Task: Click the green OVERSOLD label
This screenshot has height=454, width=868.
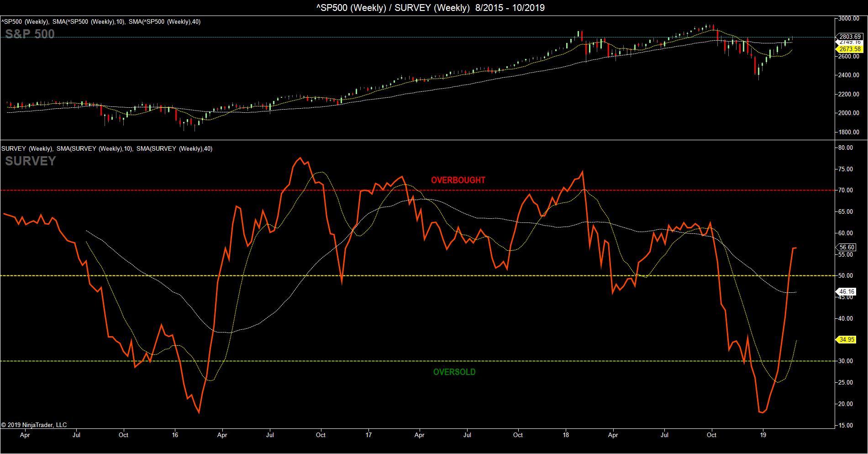Action: pyautogui.click(x=454, y=372)
